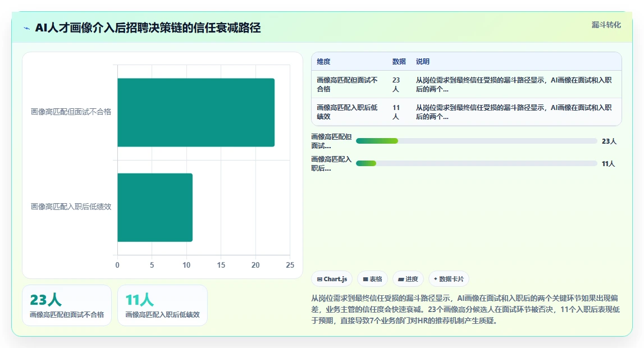The height and width of the screenshot is (348, 644).
Task: Select the 表格 tag chip
Action: pyautogui.click(x=372, y=279)
